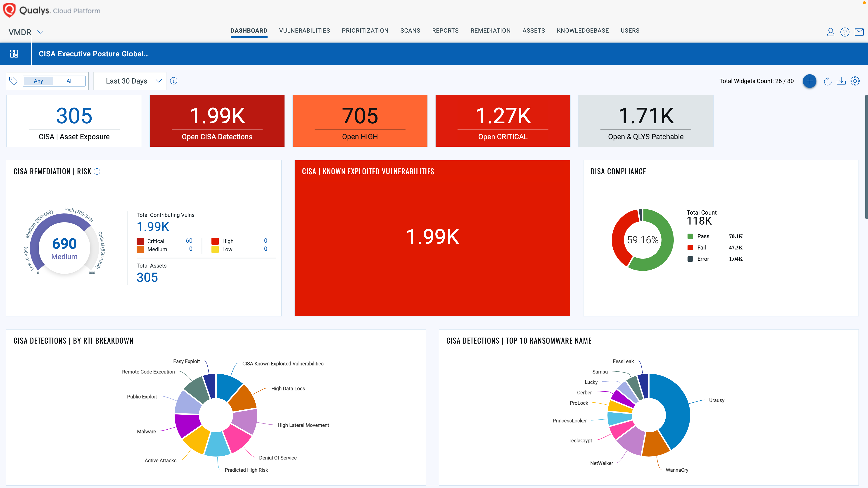Toggle the All tag filter button
This screenshot has width=868, height=488.
(x=70, y=81)
